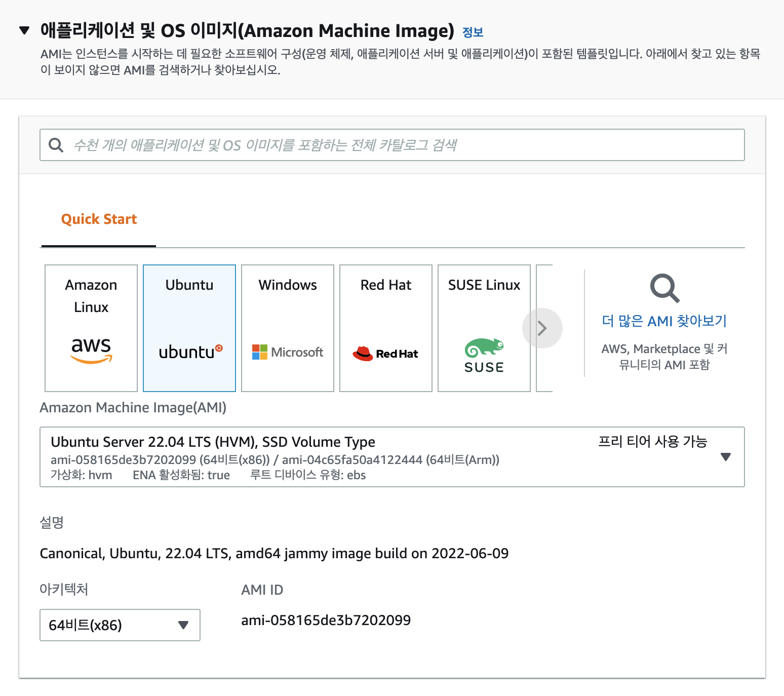Viewport: 784px width, 696px height.
Task: Pick the SUSE Linux option label
Action: (x=484, y=285)
